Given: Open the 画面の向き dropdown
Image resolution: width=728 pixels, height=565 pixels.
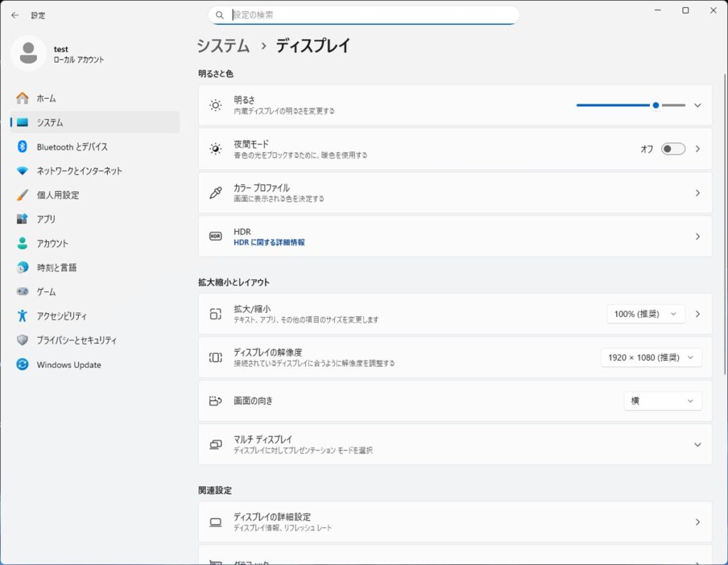Looking at the screenshot, I should tap(662, 401).
